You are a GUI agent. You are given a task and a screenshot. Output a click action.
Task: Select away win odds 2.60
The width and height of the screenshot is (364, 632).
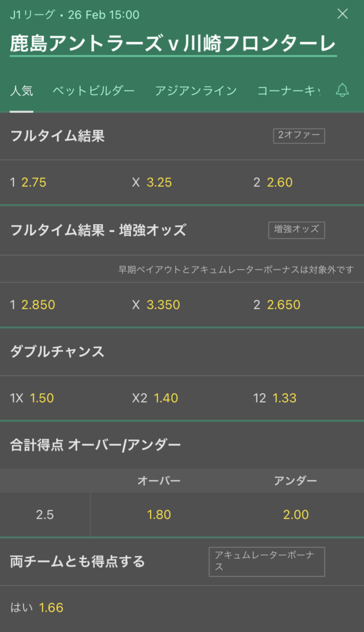(303, 182)
